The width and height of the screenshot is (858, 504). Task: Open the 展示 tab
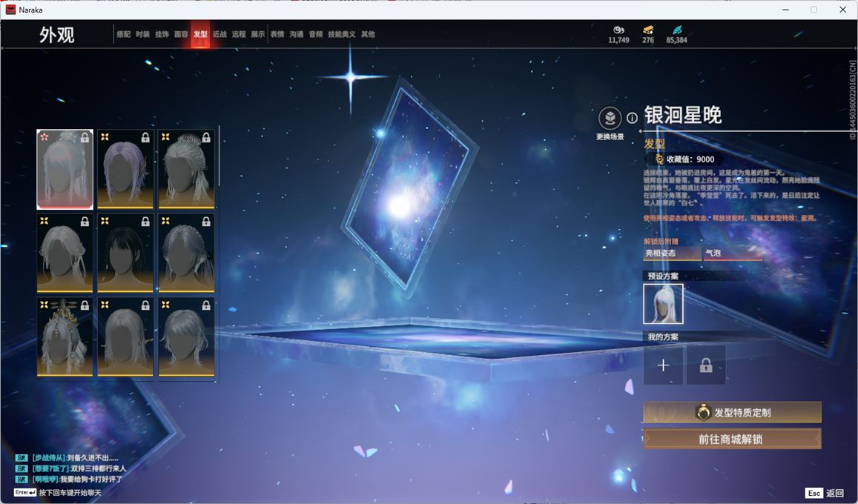(x=258, y=34)
